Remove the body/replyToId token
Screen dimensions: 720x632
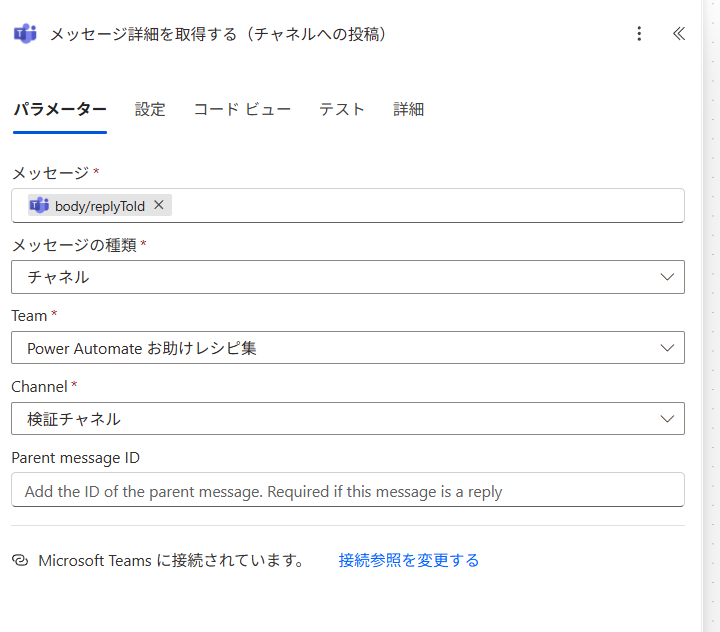(159, 205)
